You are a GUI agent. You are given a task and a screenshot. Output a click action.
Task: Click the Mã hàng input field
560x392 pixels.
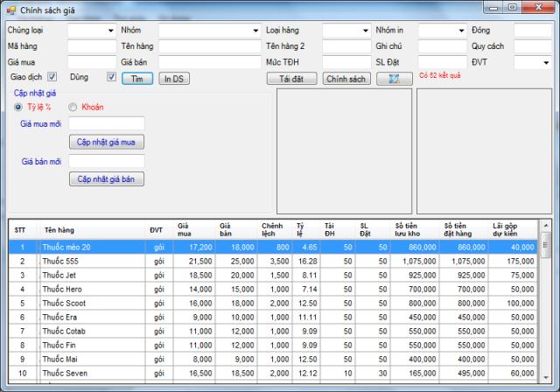tap(92, 46)
